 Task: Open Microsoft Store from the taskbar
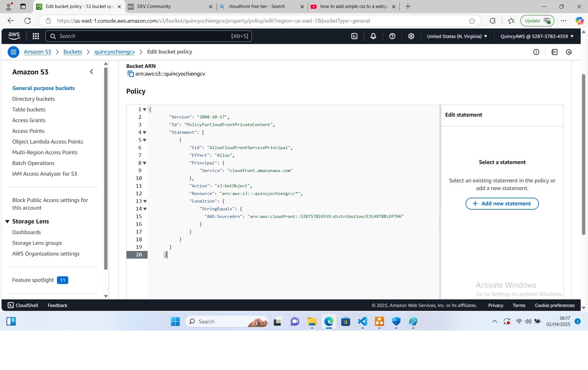pos(346,322)
